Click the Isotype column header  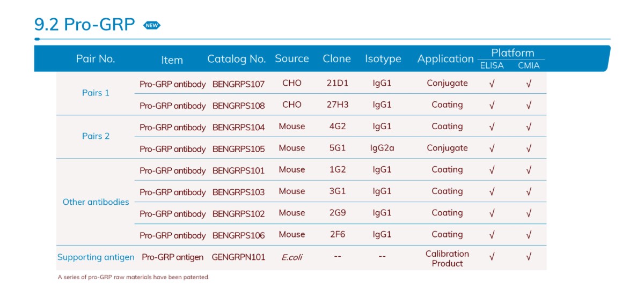[383, 59]
